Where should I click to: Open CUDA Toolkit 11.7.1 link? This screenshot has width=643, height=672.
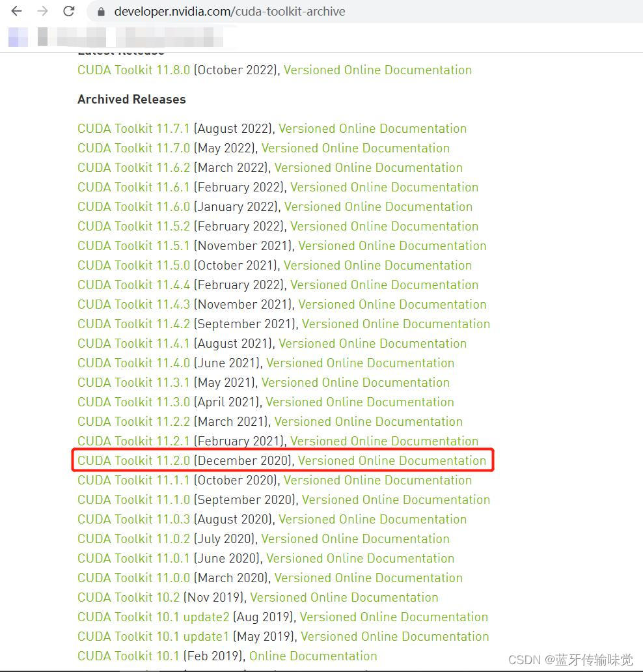point(133,128)
